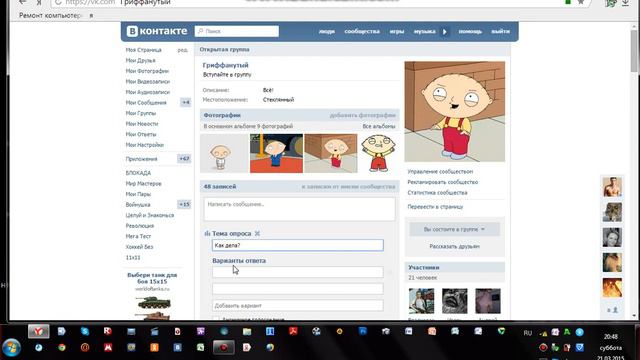
Task: Click the '+67' applications counter
Action: pos(184,159)
